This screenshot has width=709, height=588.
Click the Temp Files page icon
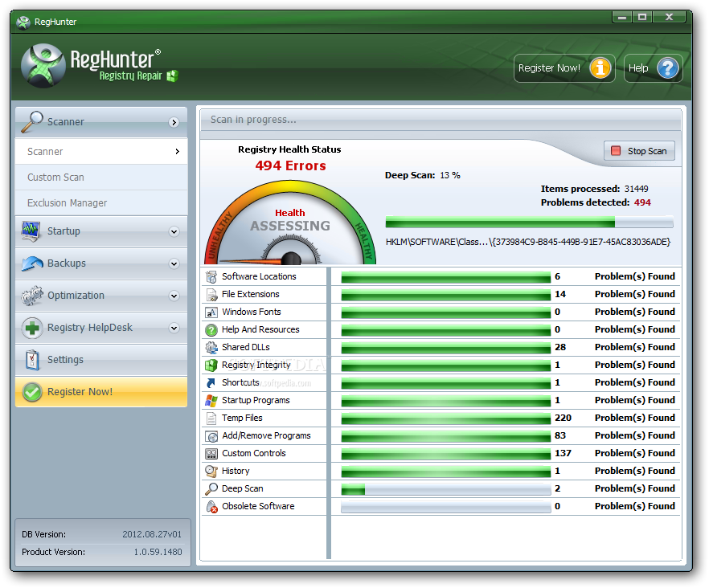pos(211,418)
